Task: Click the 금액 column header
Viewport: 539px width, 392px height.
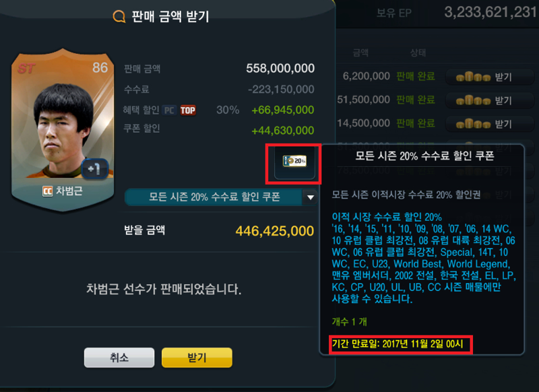Action: [360, 53]
